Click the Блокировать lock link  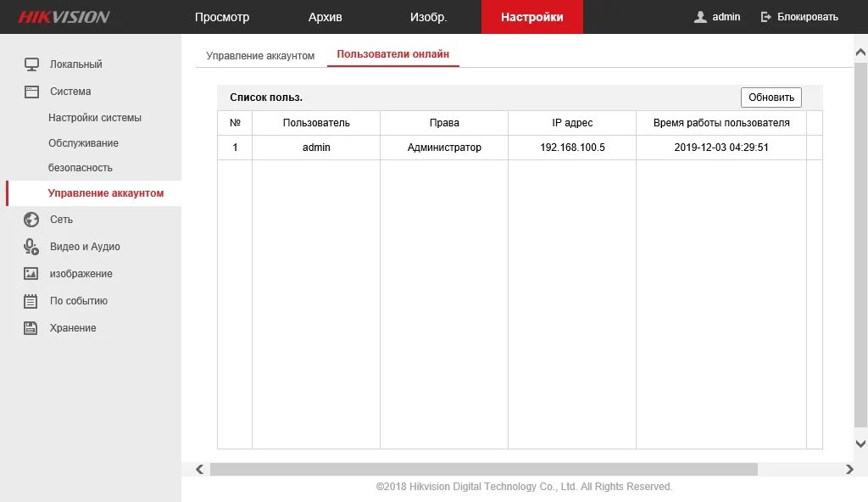pyautogui.click(x=807, y=17)
